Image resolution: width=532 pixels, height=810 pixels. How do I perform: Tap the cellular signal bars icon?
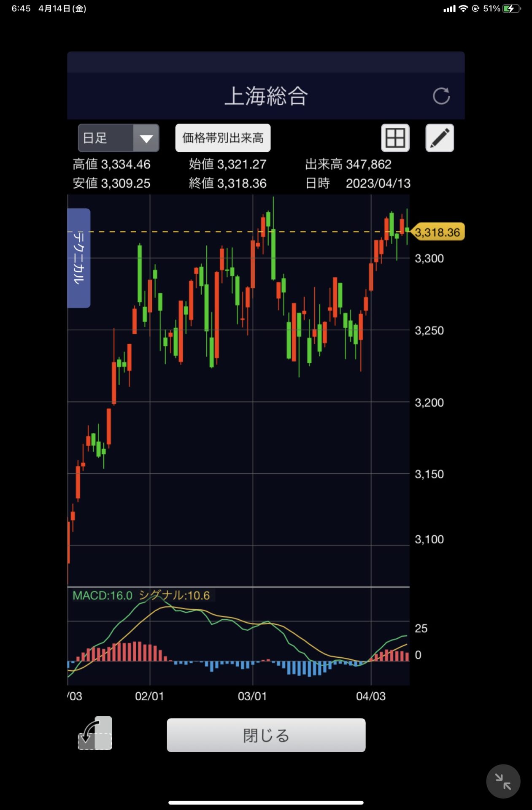449,9
